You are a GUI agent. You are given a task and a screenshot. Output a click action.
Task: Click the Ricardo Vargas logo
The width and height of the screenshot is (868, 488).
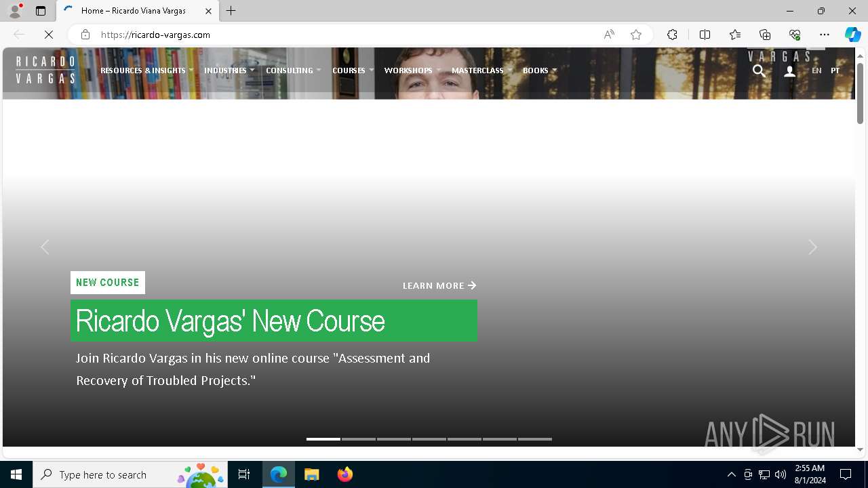tap(45, 70)
